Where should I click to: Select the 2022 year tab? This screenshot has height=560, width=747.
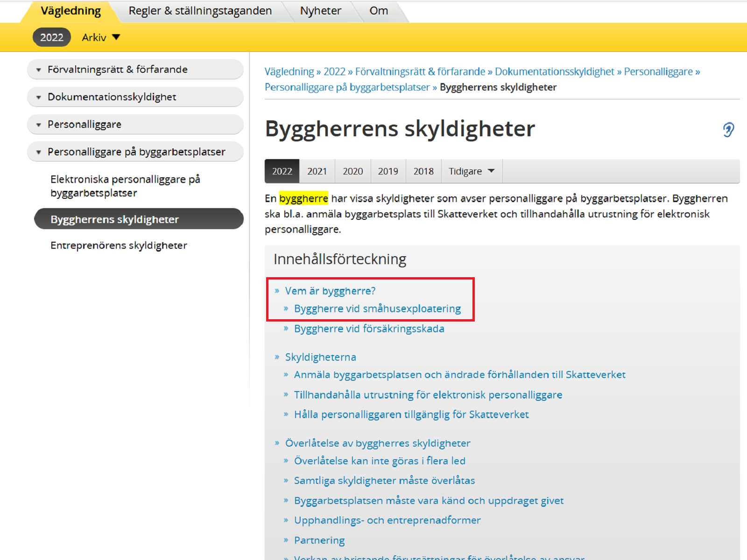pos(282,171)
